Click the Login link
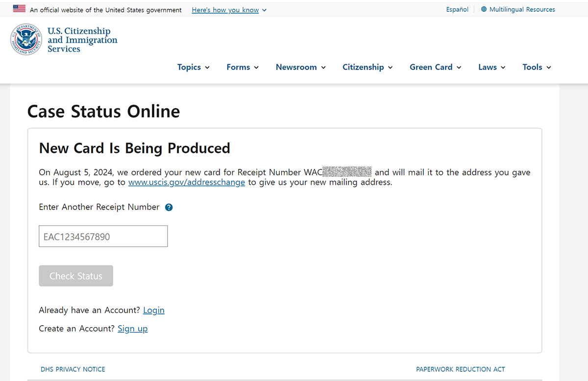 pyautogui.click(x=154, y=310)
